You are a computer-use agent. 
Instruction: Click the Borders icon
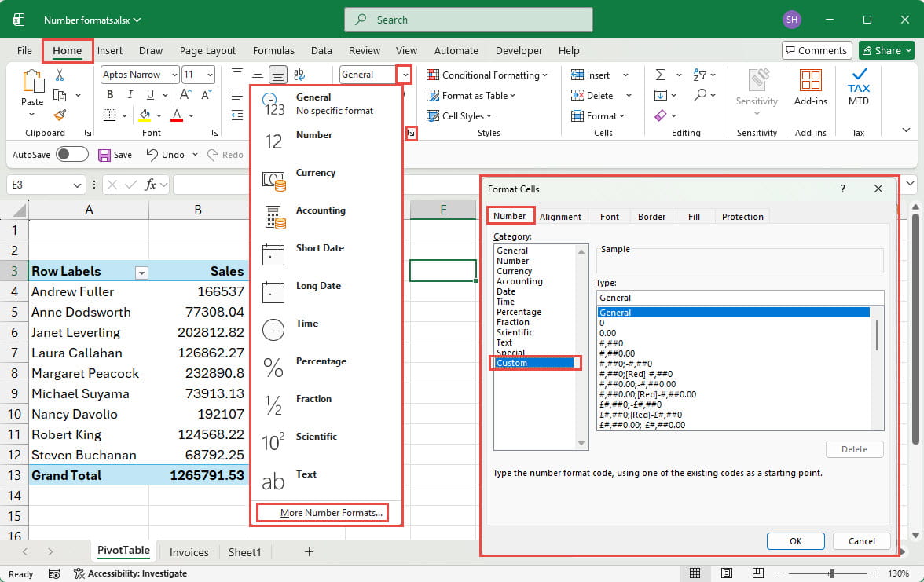pos(110,115)
